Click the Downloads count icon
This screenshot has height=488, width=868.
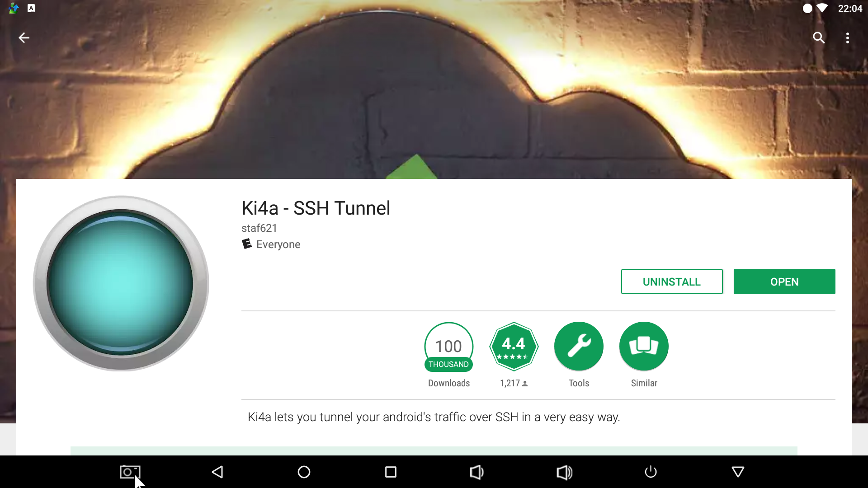[x=449, y=347]
